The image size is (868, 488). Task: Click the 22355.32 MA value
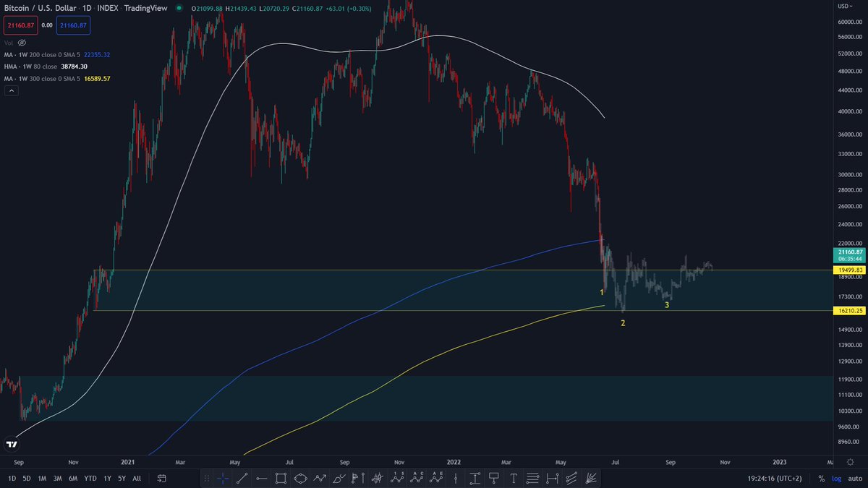click(x=98, y=55)
